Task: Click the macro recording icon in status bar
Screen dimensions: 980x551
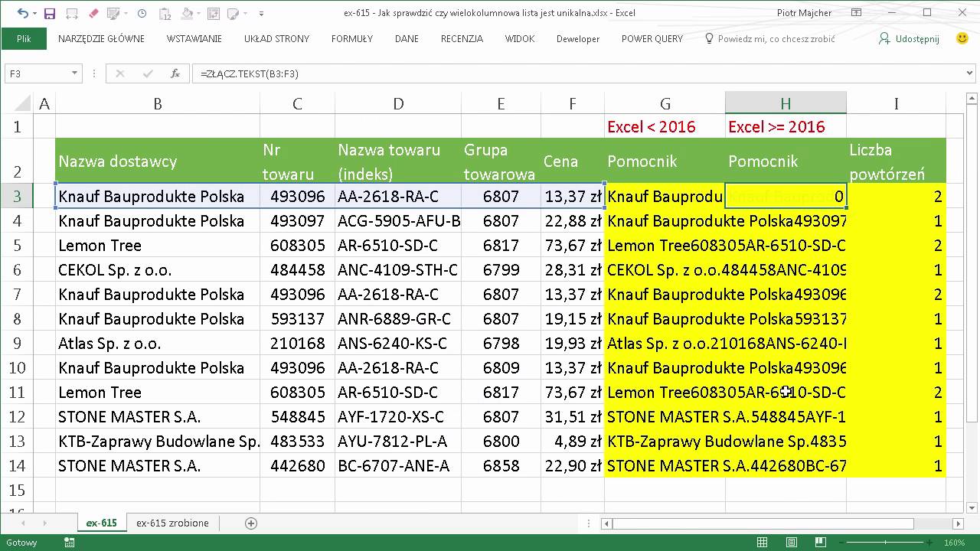Action: click(x=70, y=543)
